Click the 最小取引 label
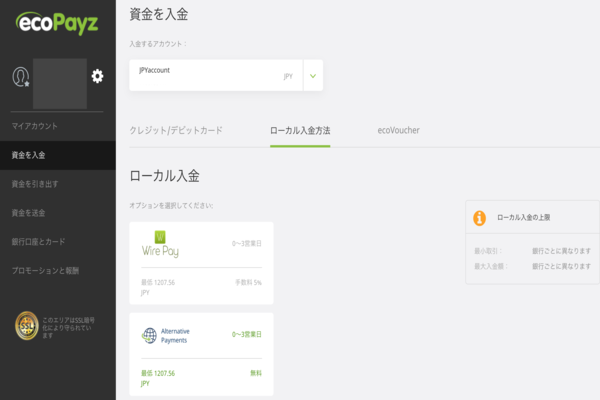This screenshot has width=600, height=400. click(x=488, y=251)
